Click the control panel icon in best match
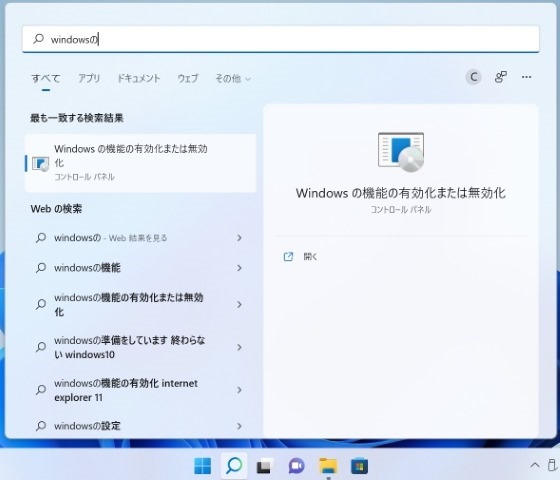This screenshot has height=480, width=560. tap(40, 164)
